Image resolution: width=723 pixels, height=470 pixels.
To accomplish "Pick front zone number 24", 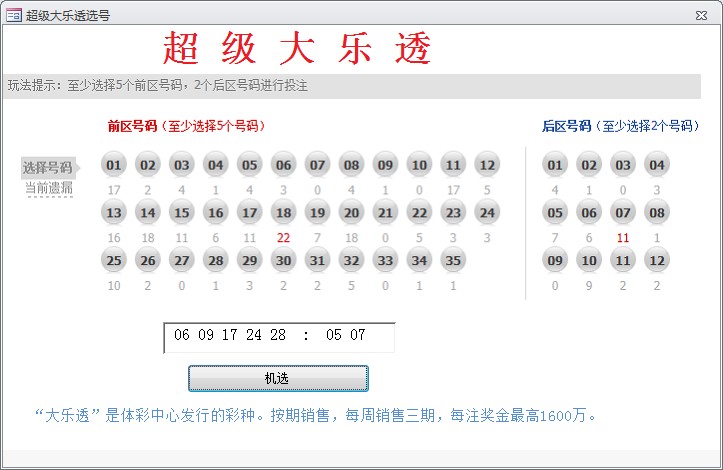I will pyautogui.click(x=487, y=212).
